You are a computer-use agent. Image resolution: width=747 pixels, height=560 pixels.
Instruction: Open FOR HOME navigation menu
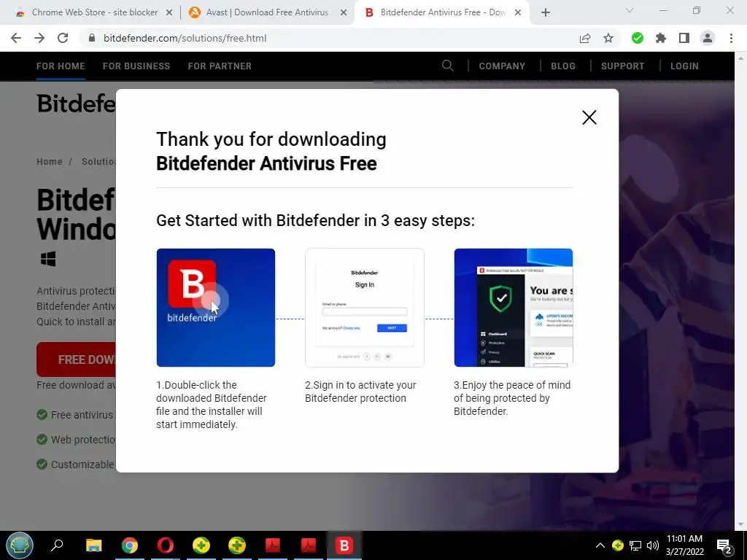pyautogui.click(x=61, y=66)
